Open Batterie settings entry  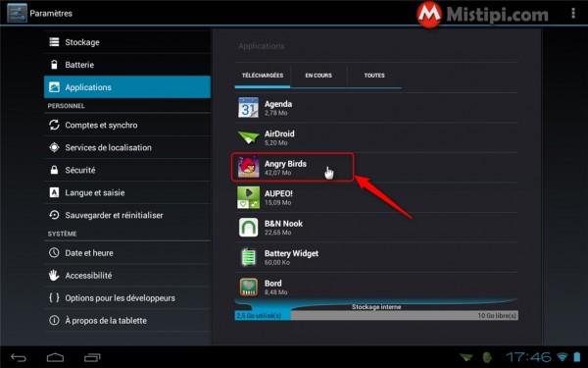tap(127, 65)
